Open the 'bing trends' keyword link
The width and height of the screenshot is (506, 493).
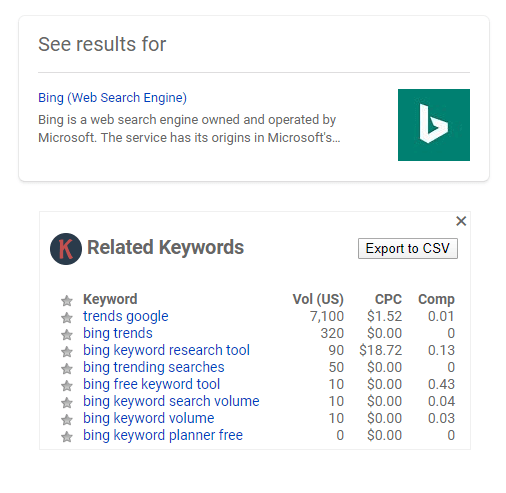coord(118,333)
